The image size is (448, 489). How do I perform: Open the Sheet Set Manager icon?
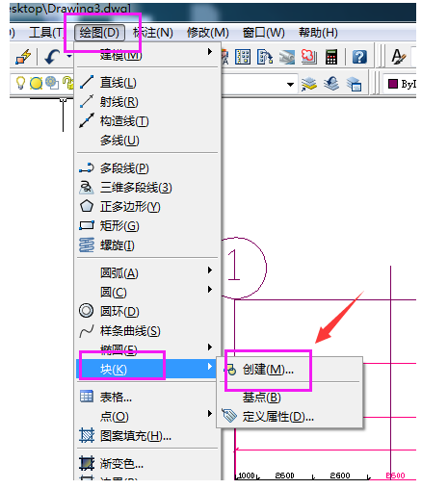point(286,57)
